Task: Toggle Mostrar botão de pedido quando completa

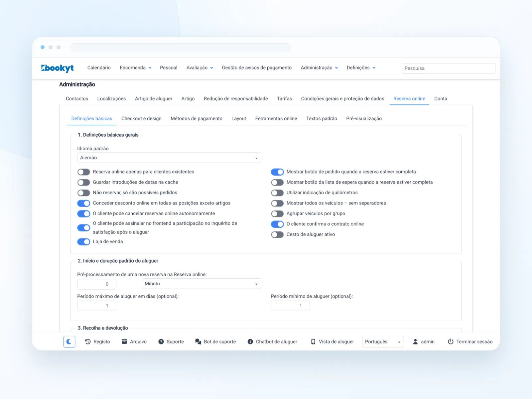Action: point(277,172)
